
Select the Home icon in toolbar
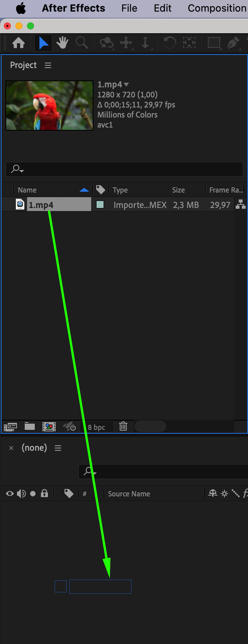[19, 43]
